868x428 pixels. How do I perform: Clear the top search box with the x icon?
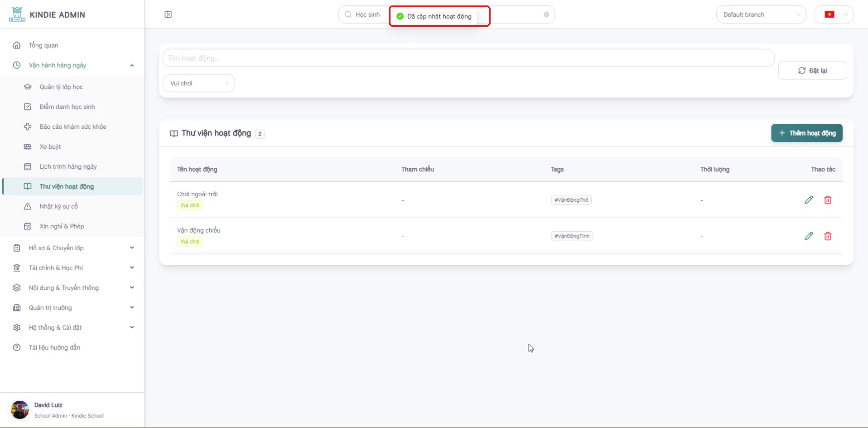[x=546, y=15]
